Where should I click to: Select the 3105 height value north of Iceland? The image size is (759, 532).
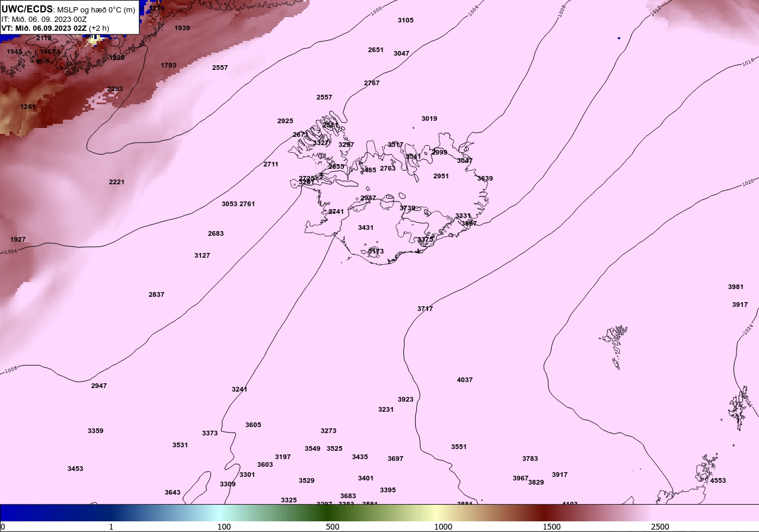(x=406, y=20)
